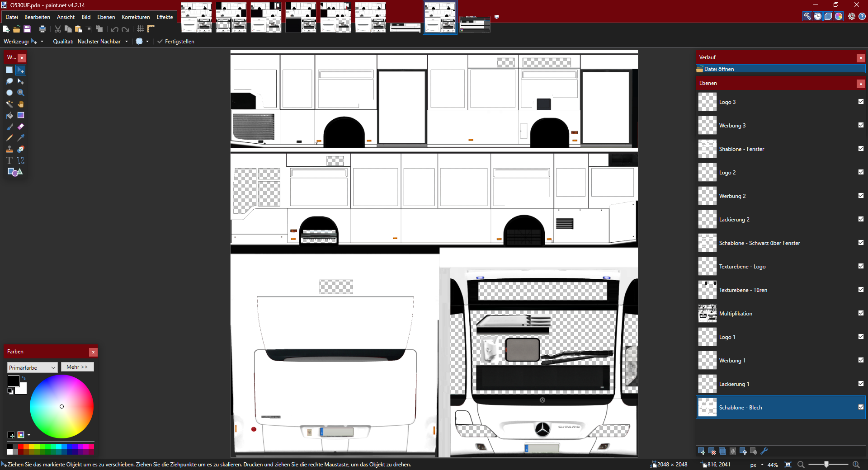The height and width of the screenshot is (470, 868).
Task: Click the Mehr >> button in Farben
Action: pyautogui.click(x=77, y=367)
